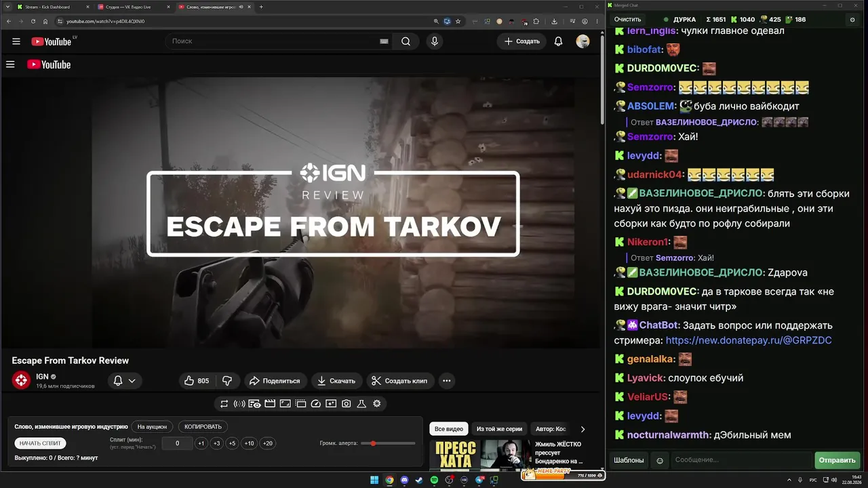Click the volume boost waves icon
The height and width of the screenshot is (488, 868).
coord(239,404)
